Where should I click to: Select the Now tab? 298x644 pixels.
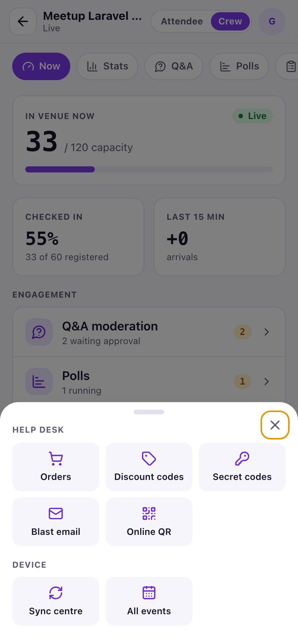41,66
